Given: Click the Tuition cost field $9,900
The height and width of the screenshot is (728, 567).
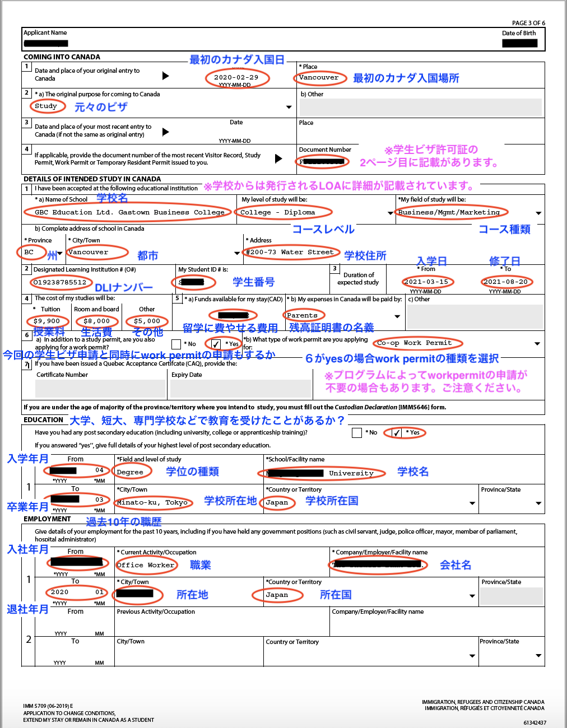Looking at the screenshot, I should [x=47, y=321].
